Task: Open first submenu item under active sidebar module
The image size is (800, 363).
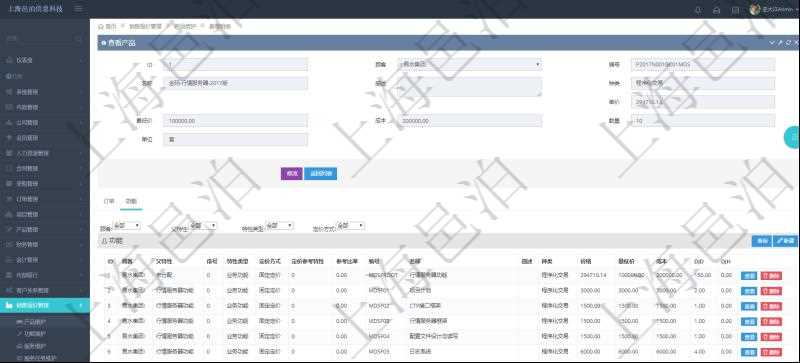Action: (31, 322)
